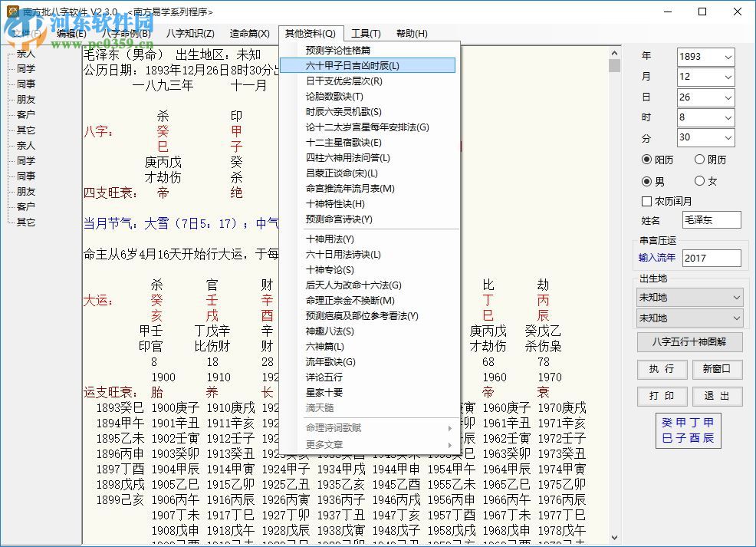756x547 pixels.
Task: Click the 新窗口 (new window) button
Action: [x=717, y=369]
